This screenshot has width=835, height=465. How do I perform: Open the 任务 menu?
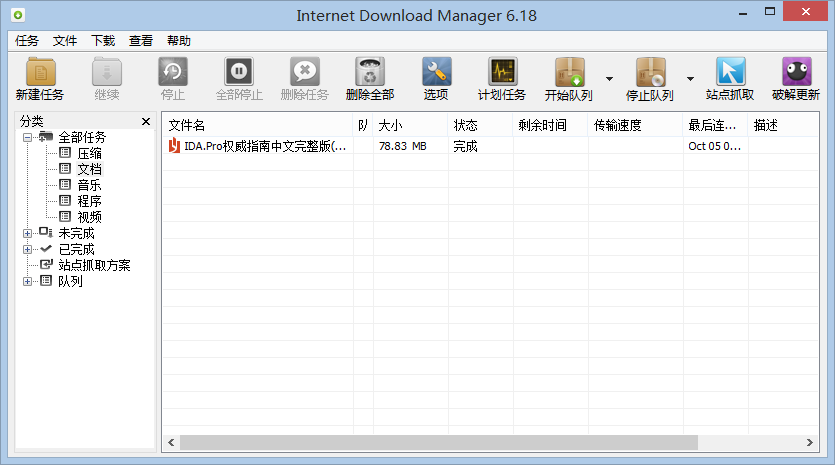27,41
